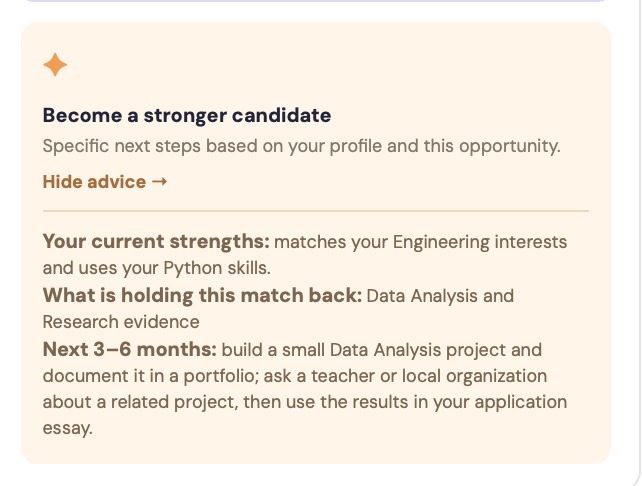Viewport: 642px width, 486px height.
Task: Click the purple card edge at top
Action: click(315, 1)
